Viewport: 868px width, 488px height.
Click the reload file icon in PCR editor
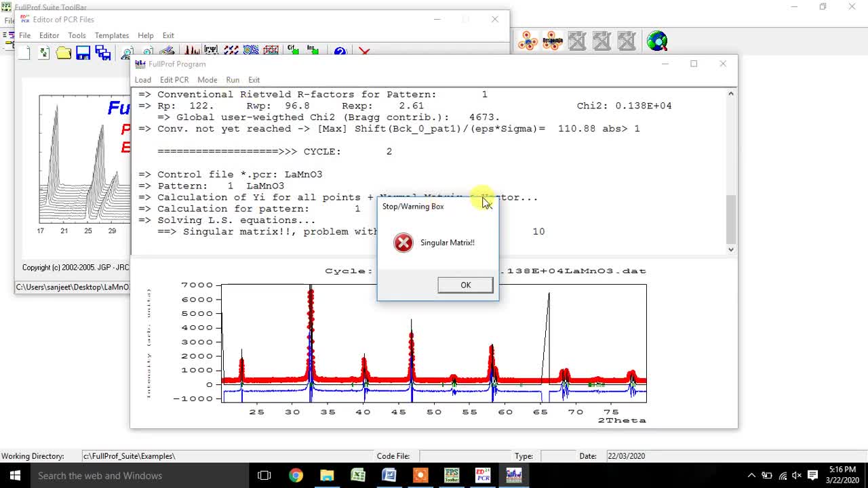(44, 53)
